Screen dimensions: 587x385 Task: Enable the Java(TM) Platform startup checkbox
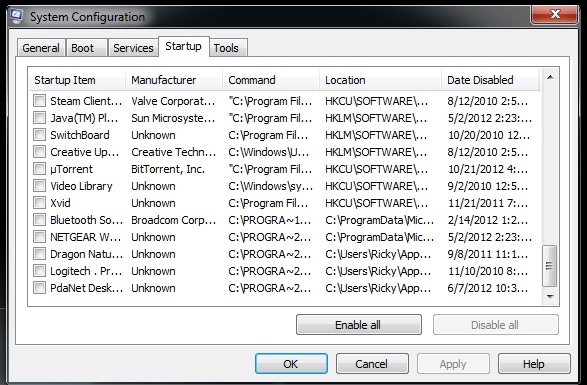point(39,118)
